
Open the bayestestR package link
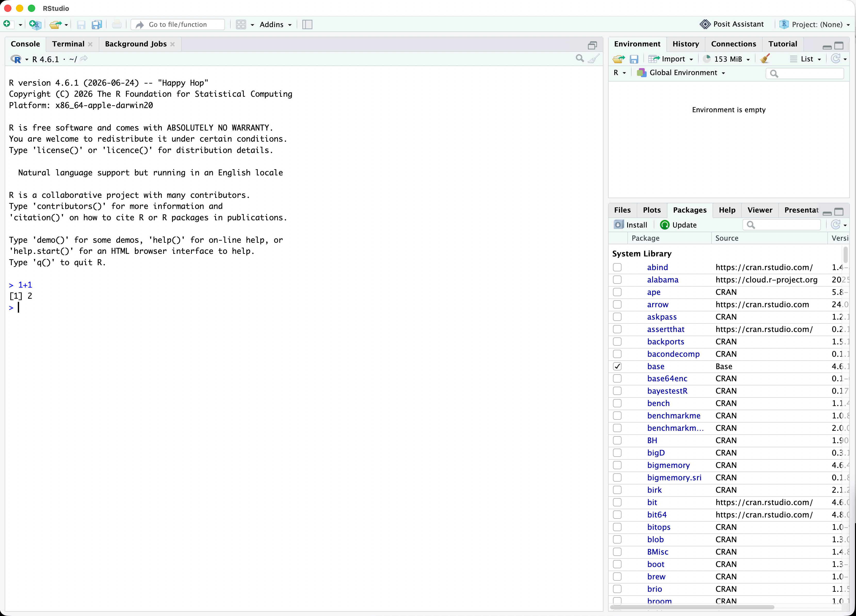667,391
